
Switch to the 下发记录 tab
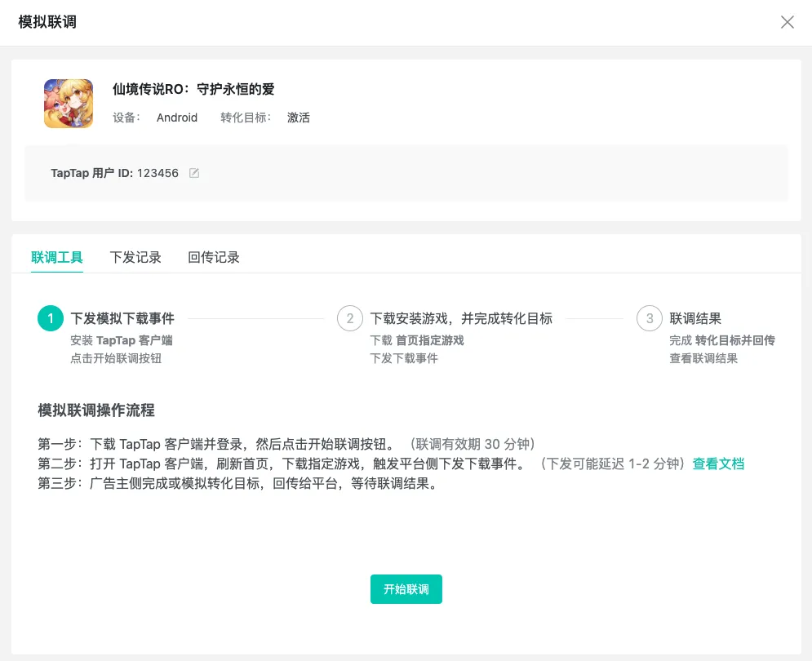(x=135, y=257)
